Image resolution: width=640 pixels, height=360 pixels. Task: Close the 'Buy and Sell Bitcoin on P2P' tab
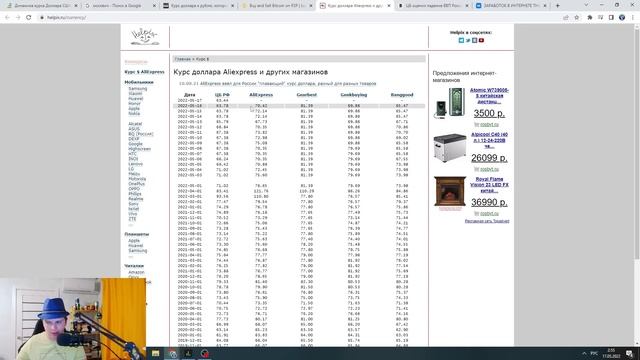pyautogui.click(x=311, y=6)
